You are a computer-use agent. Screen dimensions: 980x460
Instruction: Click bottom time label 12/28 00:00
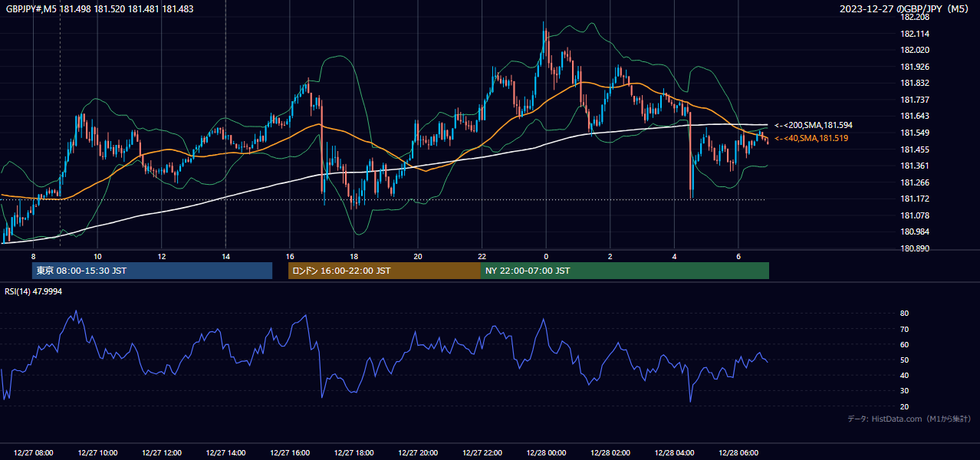coord(545,452)
